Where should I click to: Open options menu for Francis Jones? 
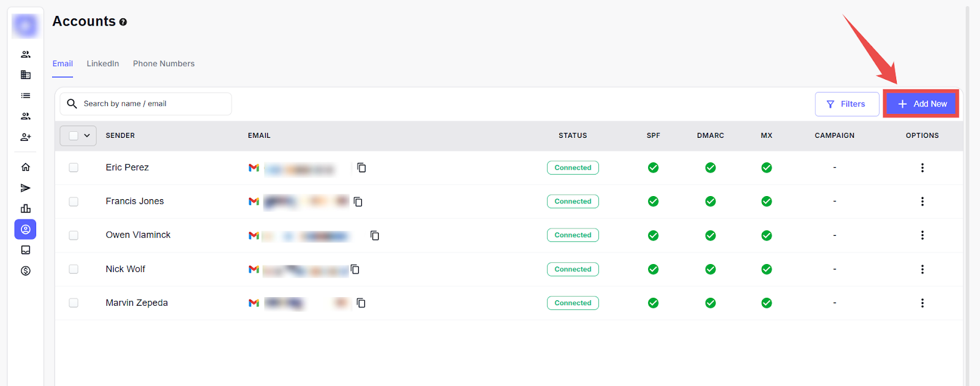922,202
